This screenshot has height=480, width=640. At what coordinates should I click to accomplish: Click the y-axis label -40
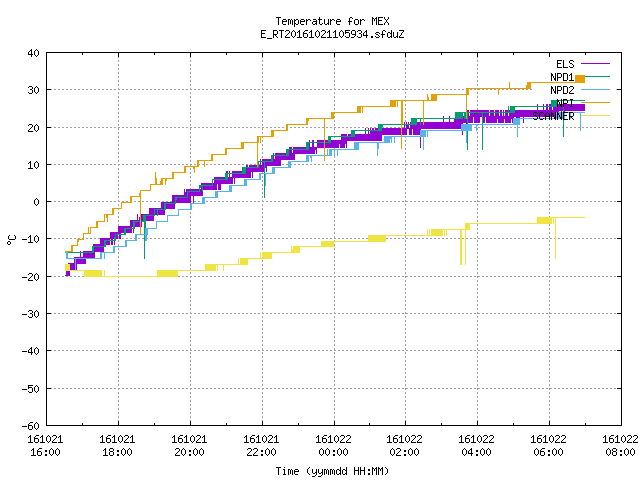click(x=31, y=351)
